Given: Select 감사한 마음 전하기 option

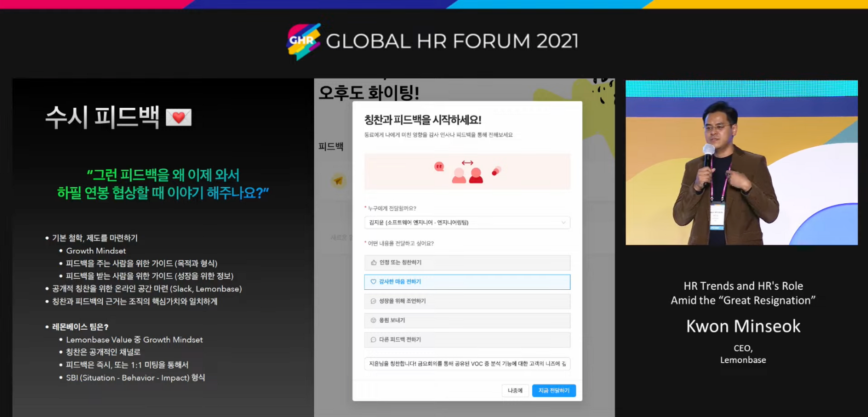Looking at the screenshot, I should pyautogui.click(x=467, y=282).
